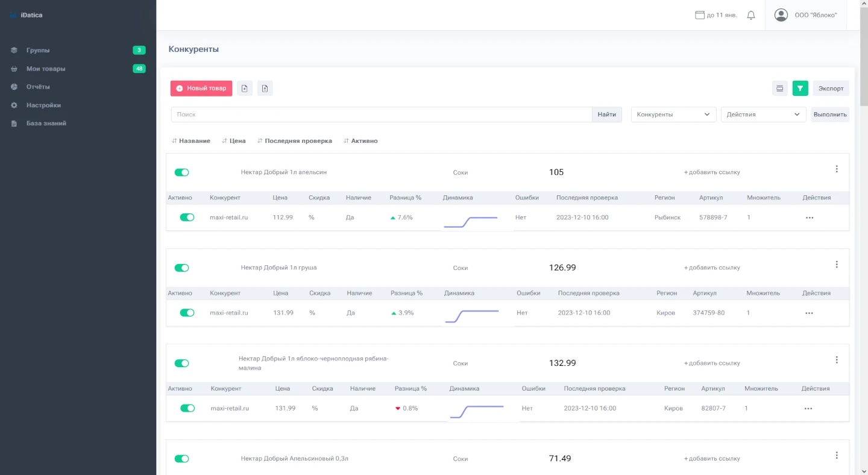Open kebab menu for Нектар Добрый 1л апельсин
This screenshot has width=868, height=475.
[837, 169]
